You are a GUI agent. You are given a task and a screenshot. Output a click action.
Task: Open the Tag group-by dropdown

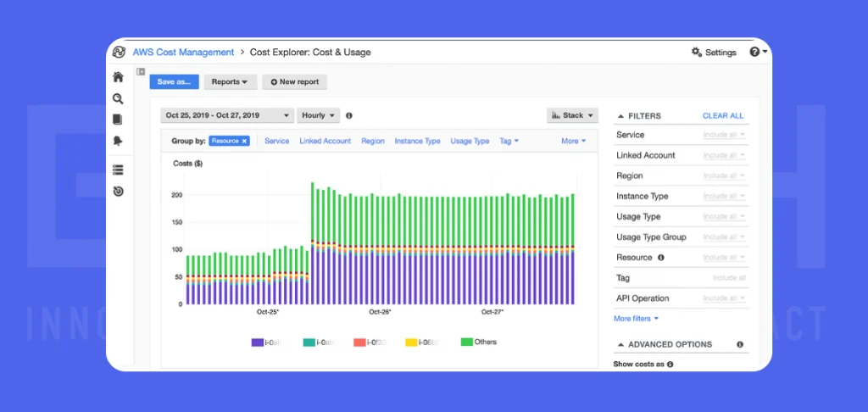[509, 142]
